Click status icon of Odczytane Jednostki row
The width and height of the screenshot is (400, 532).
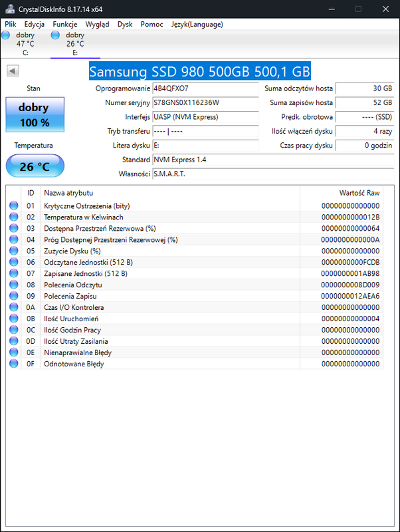[x=13, y=262]
